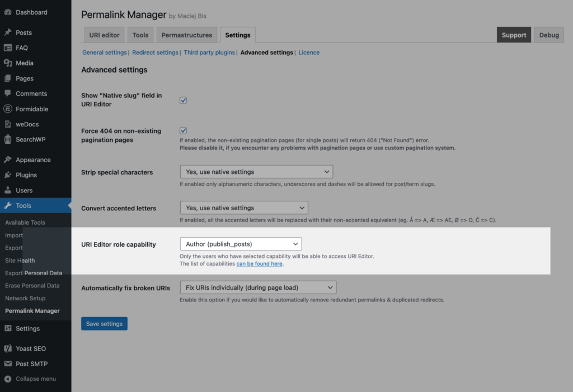Viewport: 573px width, 392px height.
Task: Click the 'Automatically fix broken URIs' label
Action: coord(125,288)
